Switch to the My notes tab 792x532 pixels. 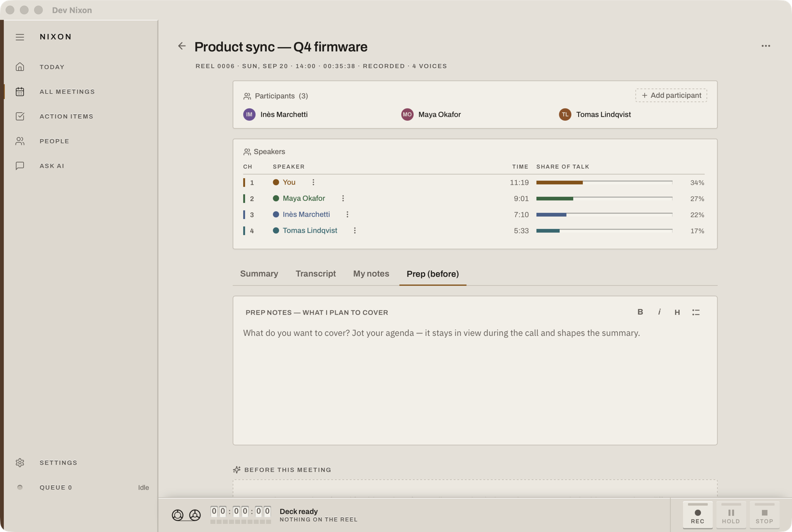371,274
